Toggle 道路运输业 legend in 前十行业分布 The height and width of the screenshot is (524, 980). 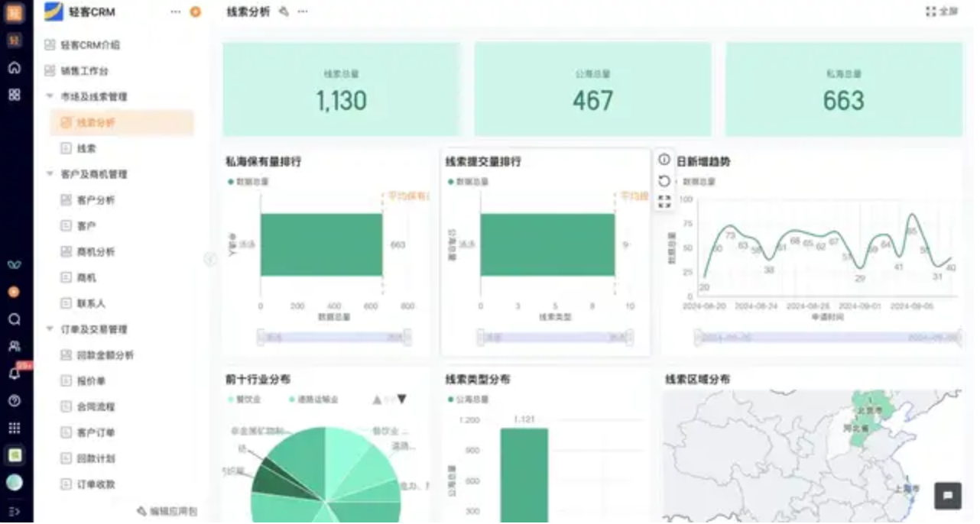click(x=313, y=399)
